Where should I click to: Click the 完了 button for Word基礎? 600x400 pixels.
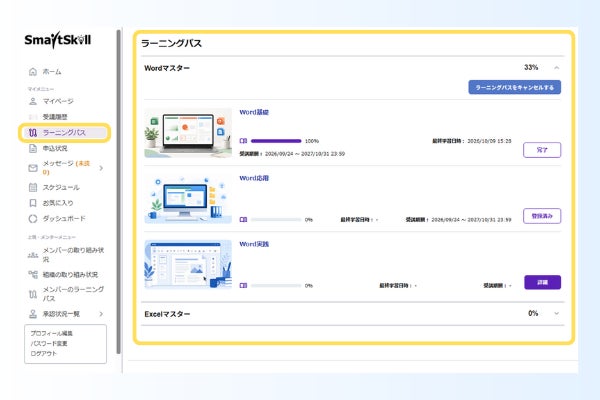coord(542,150)
